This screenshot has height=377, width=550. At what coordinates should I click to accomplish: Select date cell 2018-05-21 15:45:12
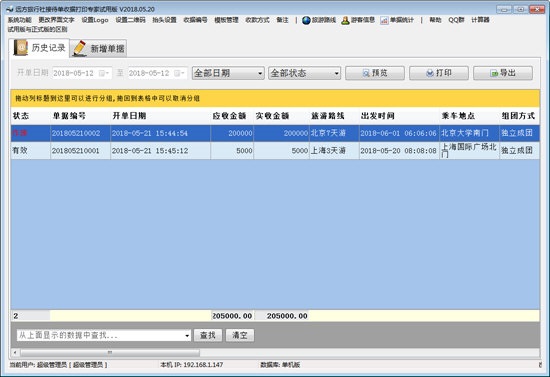(160, 151)
